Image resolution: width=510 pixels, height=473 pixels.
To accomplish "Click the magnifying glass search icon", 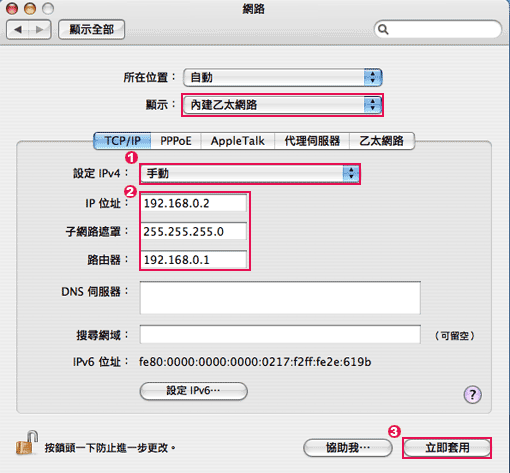I will [x=383, y=30].
